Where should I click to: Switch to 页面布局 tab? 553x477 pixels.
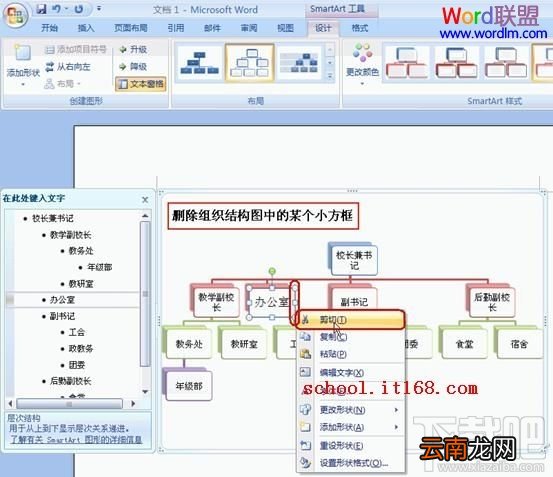point(131,28)
